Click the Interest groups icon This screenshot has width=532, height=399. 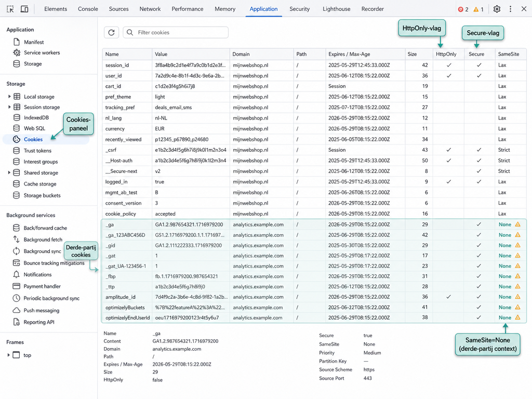tap(17, 162)
